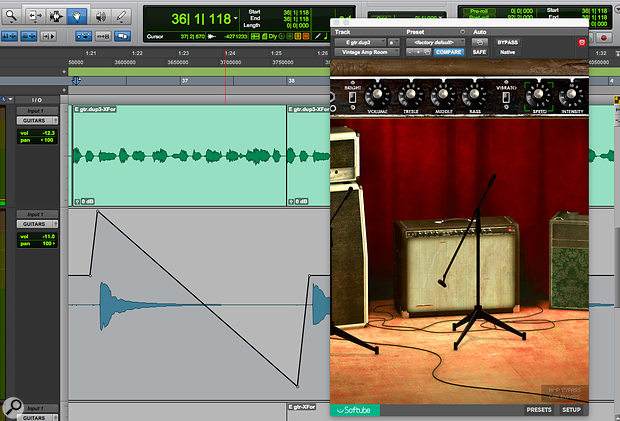The image size is (620, 421).
Task: Open second track Input 1 selector
Action: (36, 214)
